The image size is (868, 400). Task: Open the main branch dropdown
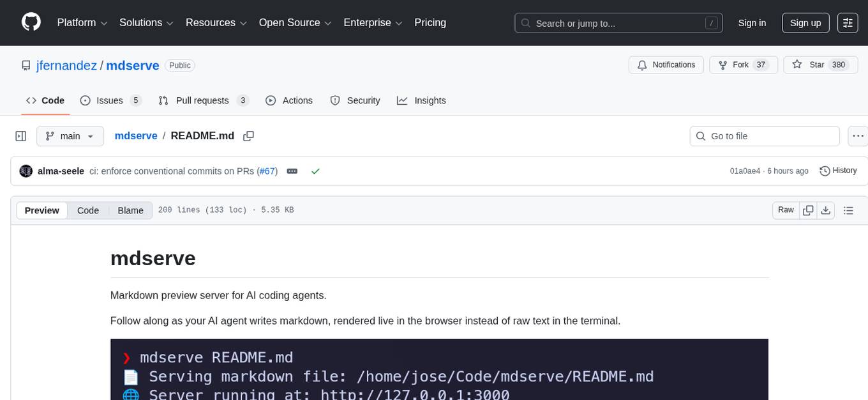click(70, 135)
